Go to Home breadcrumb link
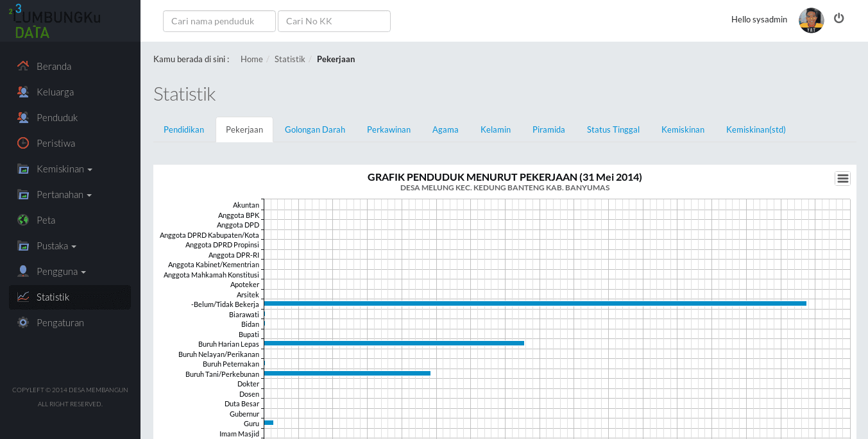The height and width of the screenshot is (439, 868). [251, 59]
